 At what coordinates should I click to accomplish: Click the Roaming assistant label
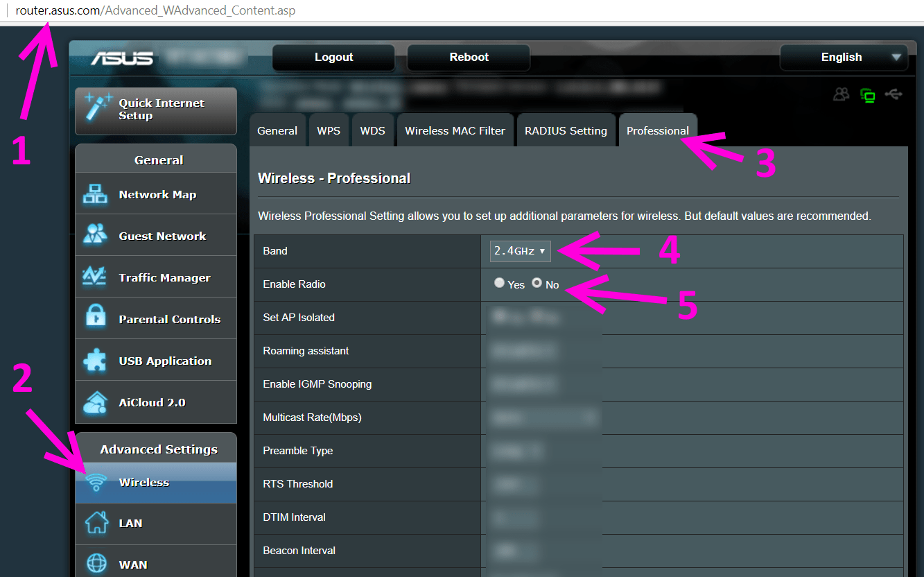pyautogui.click(x=306, y=351)
